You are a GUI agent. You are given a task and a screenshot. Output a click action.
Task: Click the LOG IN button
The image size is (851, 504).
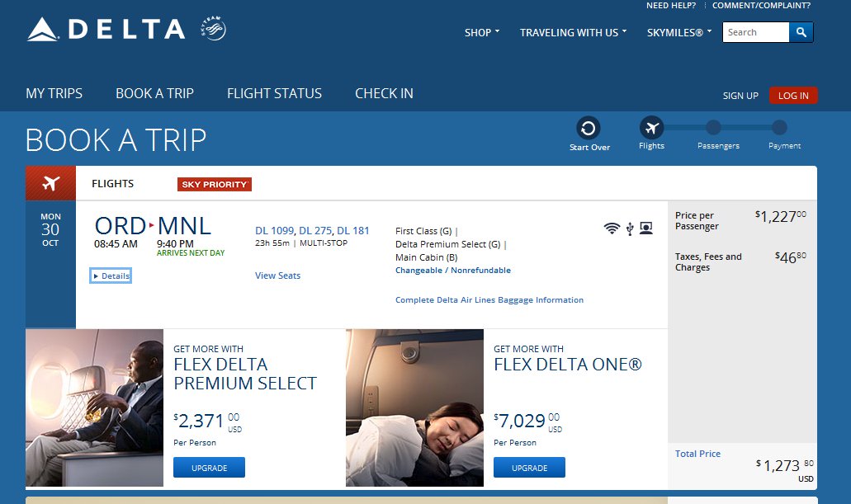pyautogui.click(x=793, y=96)
